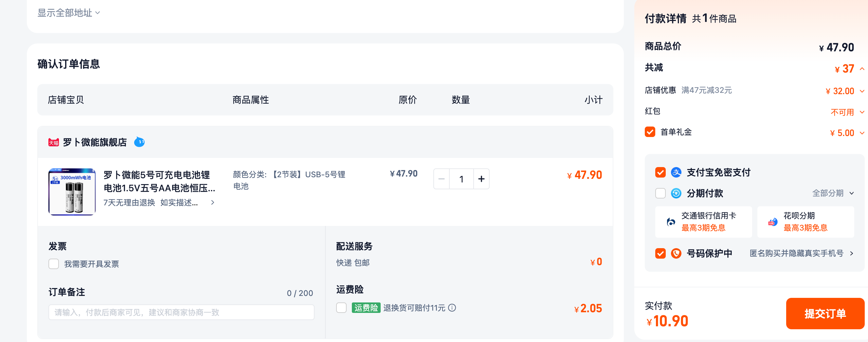
Task: Toggle the 分期付款 installment checkbox
Action: coord(660,193)
